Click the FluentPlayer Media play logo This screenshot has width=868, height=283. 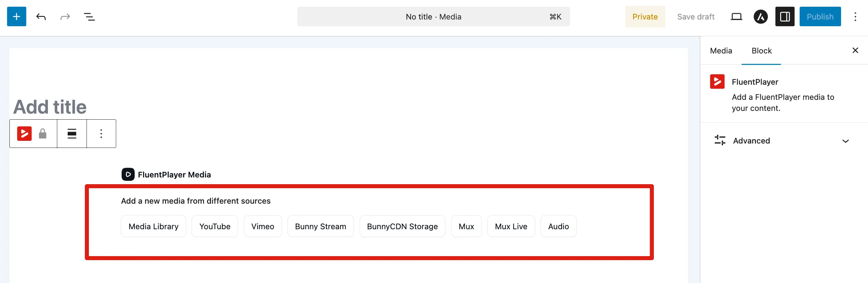pos(128,174)
